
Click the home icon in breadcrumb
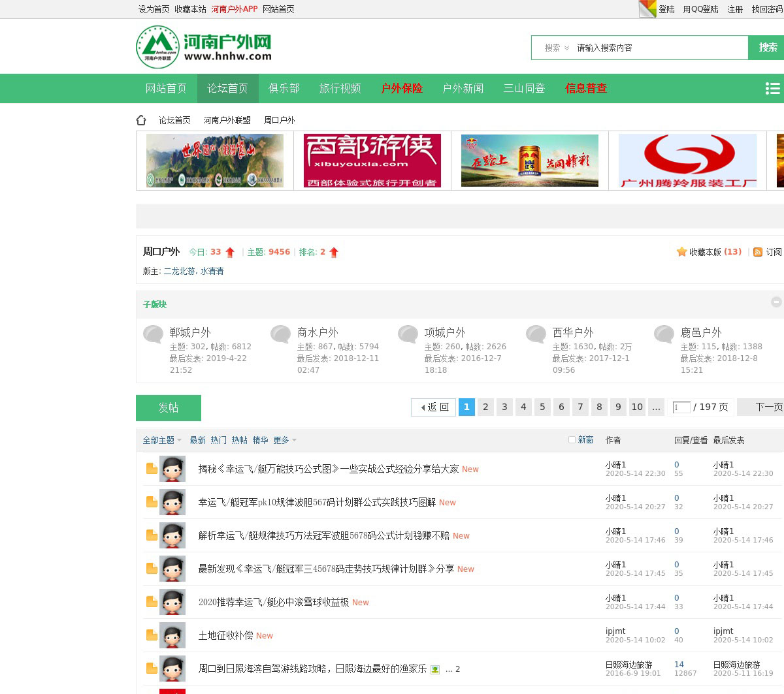pos(141,120)
